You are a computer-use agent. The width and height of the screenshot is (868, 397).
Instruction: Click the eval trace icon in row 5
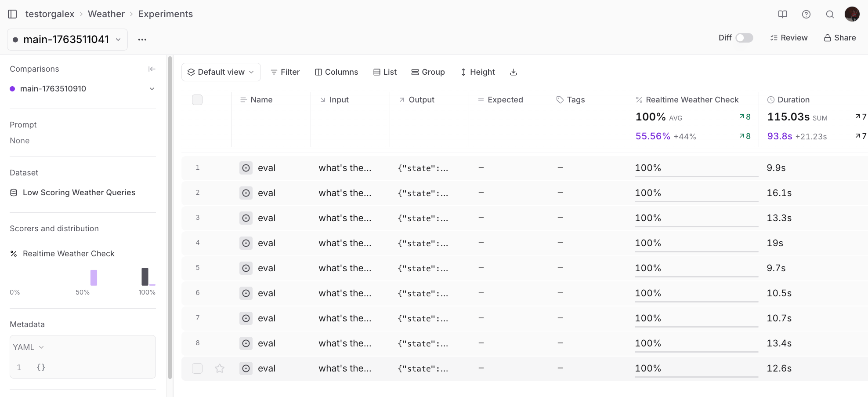[246, 268]
